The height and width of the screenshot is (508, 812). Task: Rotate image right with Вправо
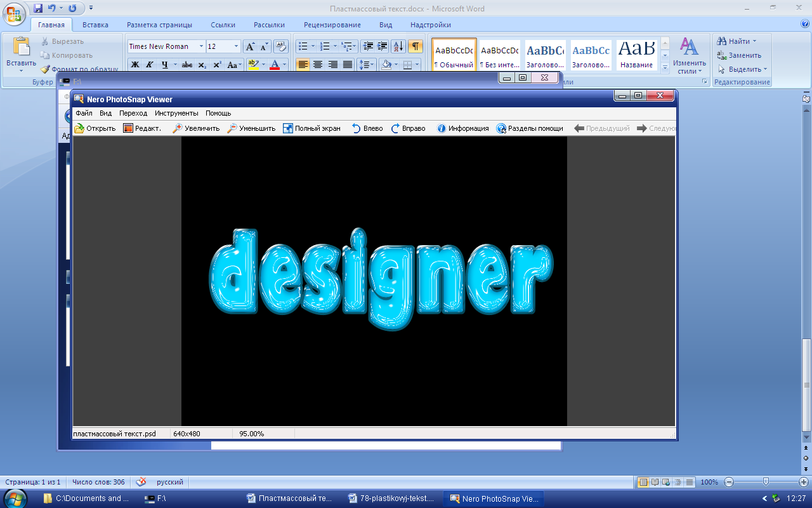(x=408, y=128)
